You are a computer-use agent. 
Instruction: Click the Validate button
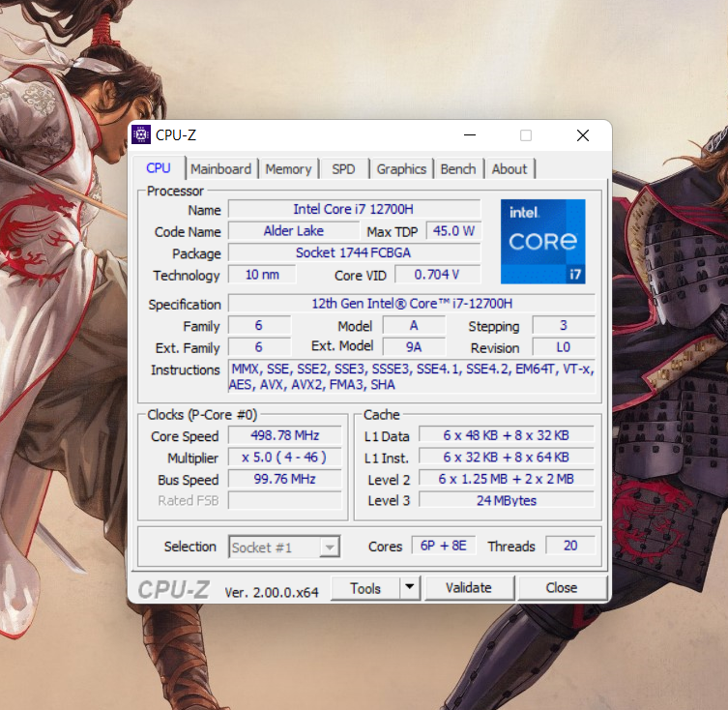tap(469, 588)
